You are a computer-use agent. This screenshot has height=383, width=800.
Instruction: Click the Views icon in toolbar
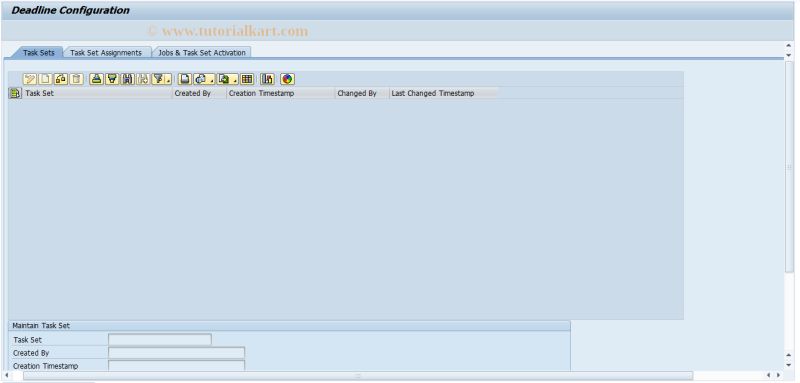201,79
